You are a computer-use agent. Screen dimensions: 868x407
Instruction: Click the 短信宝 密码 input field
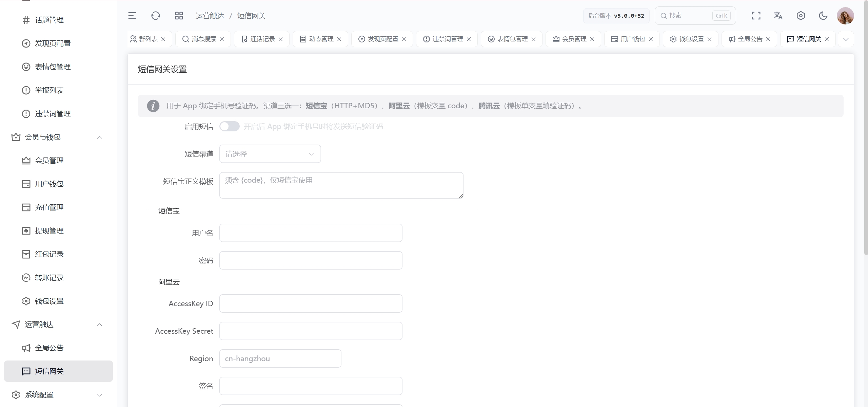311,260
